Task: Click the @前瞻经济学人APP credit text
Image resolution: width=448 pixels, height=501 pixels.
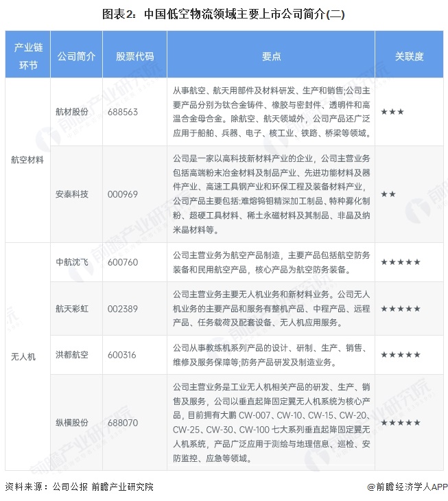Action: 408,487
